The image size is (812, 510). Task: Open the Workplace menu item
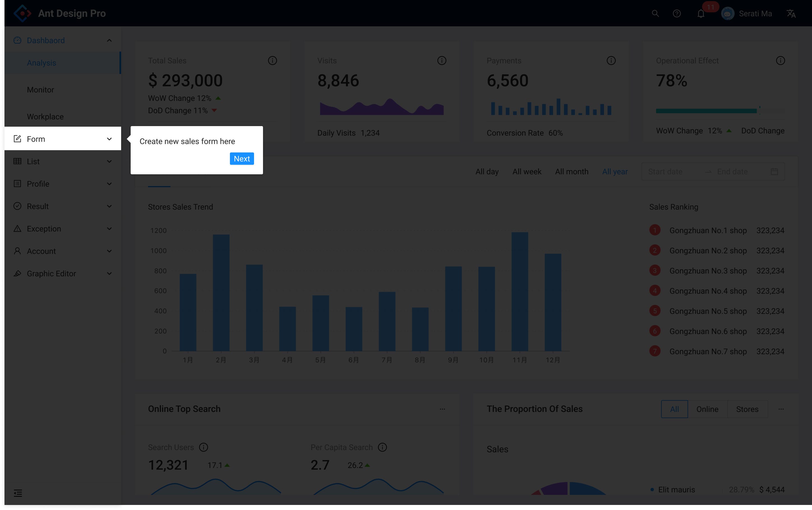click(x=45, y=117)
